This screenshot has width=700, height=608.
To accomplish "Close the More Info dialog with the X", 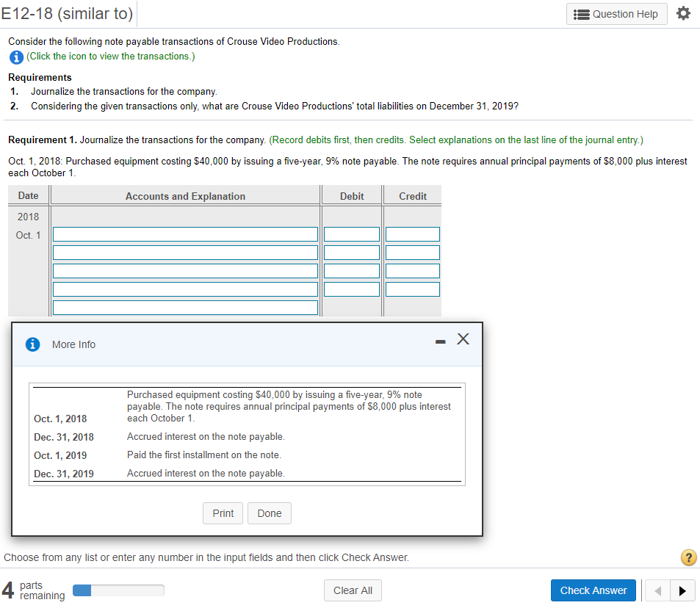I will (463, 339).
